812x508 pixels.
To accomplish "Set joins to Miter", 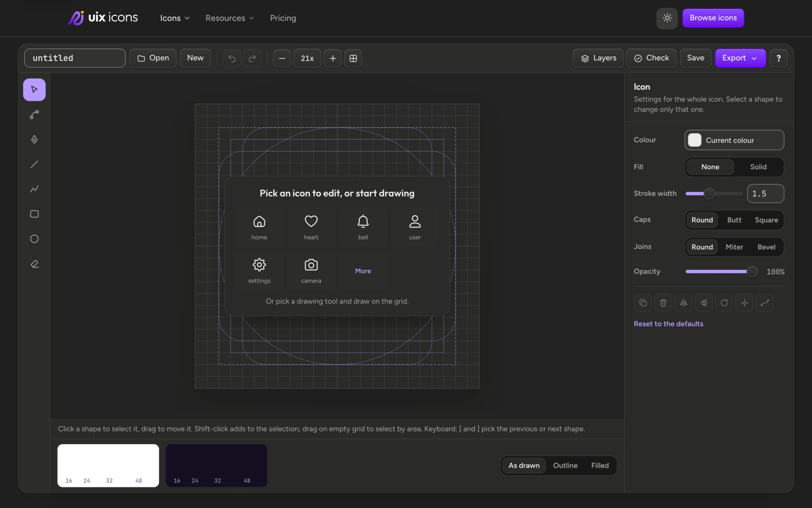I will point(734,247).
